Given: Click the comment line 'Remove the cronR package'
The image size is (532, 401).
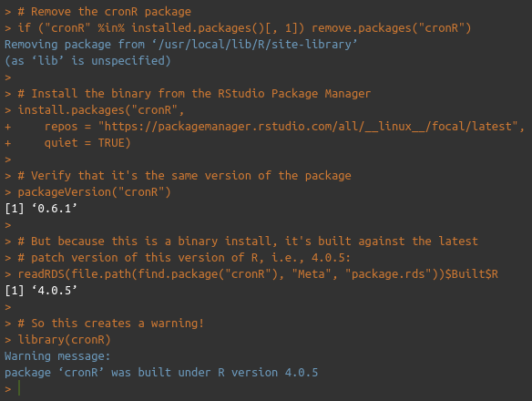Looking at the screenshot, I should click(x=105, y=12).
